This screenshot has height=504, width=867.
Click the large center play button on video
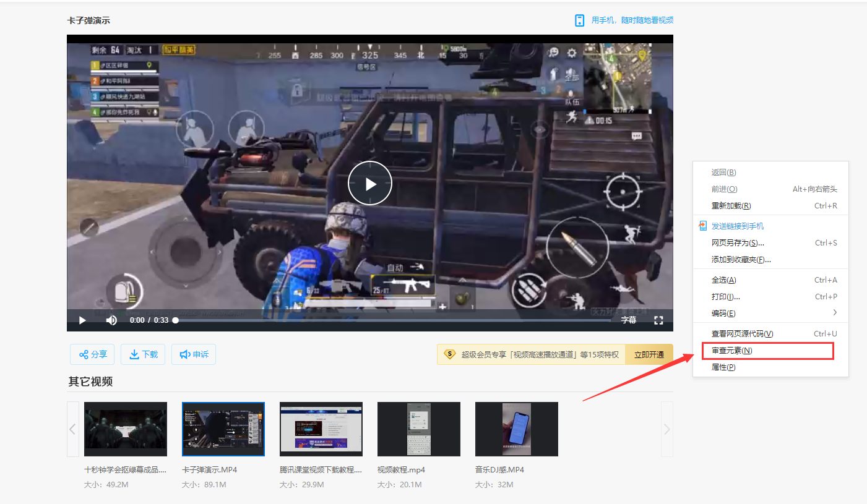tap(370, 183)
